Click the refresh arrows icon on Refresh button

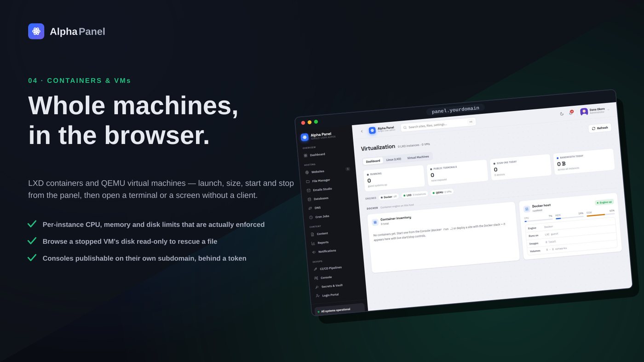click(594, 129)
